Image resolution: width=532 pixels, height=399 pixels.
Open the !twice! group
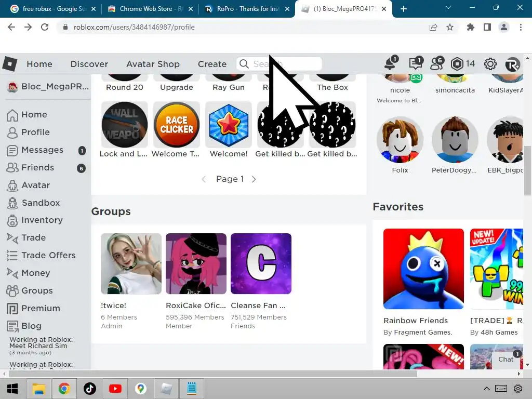click(131, 263)
